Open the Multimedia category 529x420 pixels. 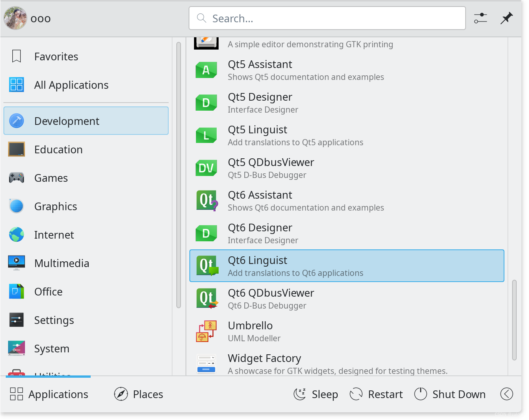[86, 263]
